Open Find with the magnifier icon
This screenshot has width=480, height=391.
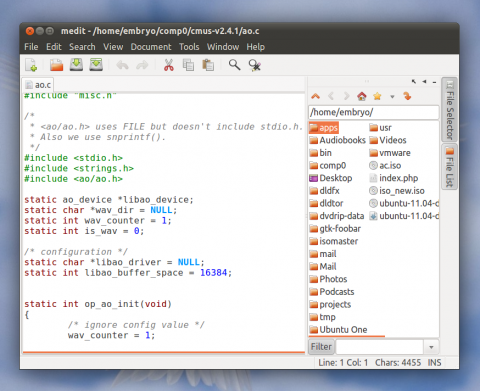[234, 65]
